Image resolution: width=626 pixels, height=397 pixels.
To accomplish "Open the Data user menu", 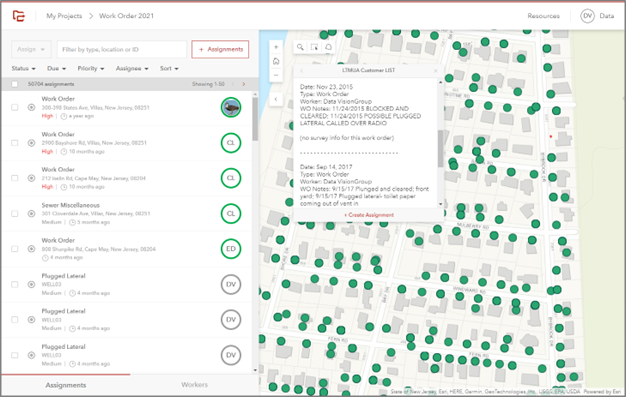I will pyautogui.click(x=606, y=16).
